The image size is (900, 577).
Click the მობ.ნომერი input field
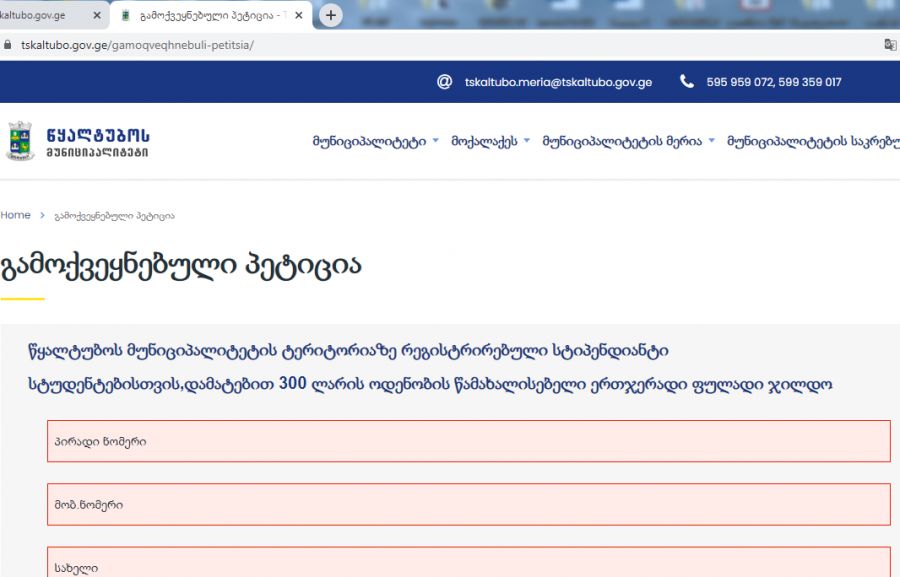[468, 505]
